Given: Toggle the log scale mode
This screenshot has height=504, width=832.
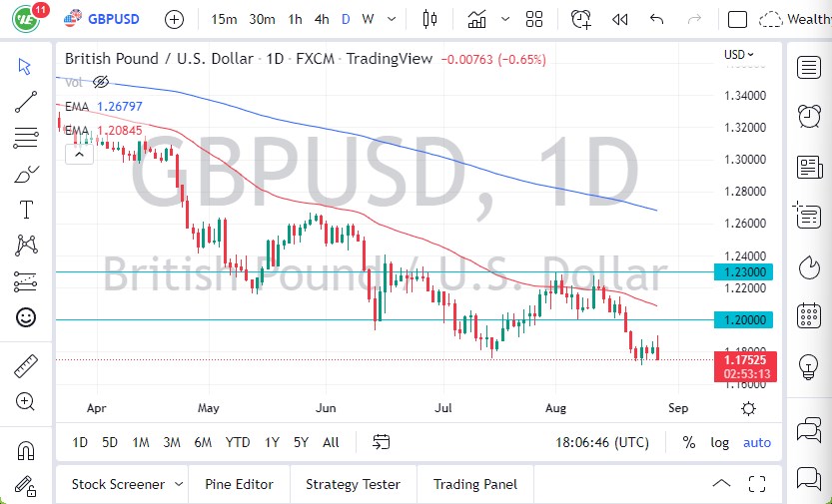Looking at the screenshot, I should pyautogui.click(x=719, y=442).
